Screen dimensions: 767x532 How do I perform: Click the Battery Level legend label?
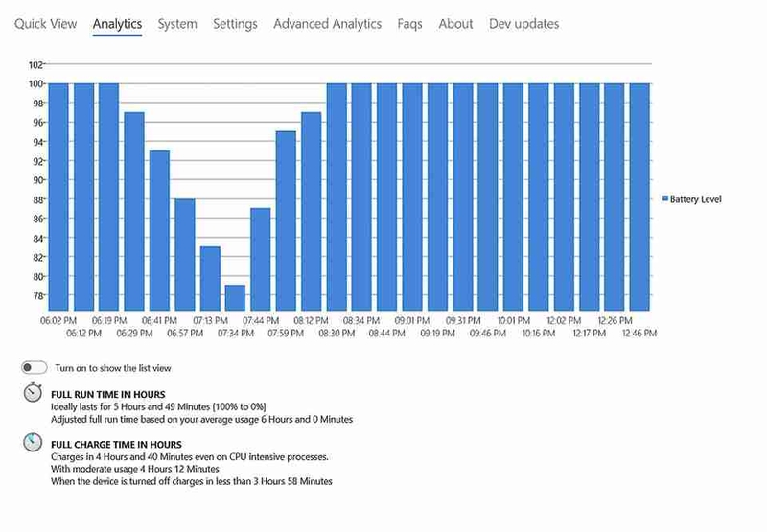[696, 199]
